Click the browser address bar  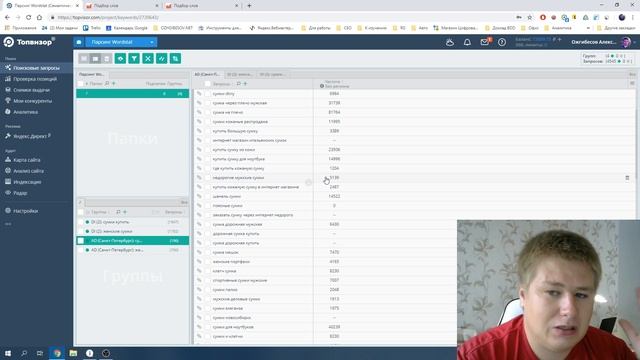pos(282,17)
